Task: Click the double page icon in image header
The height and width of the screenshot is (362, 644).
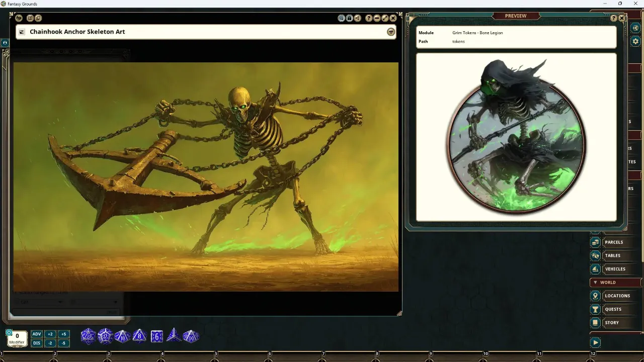Action: [38, 18]
